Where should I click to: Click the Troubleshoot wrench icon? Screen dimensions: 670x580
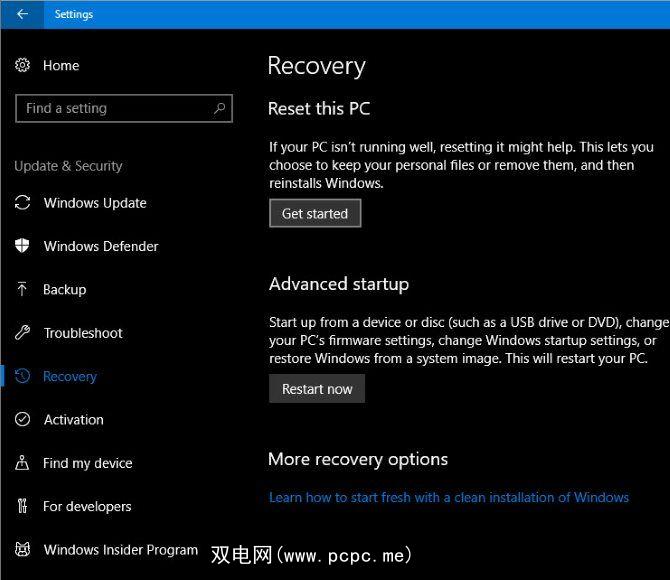click(22, 333)
